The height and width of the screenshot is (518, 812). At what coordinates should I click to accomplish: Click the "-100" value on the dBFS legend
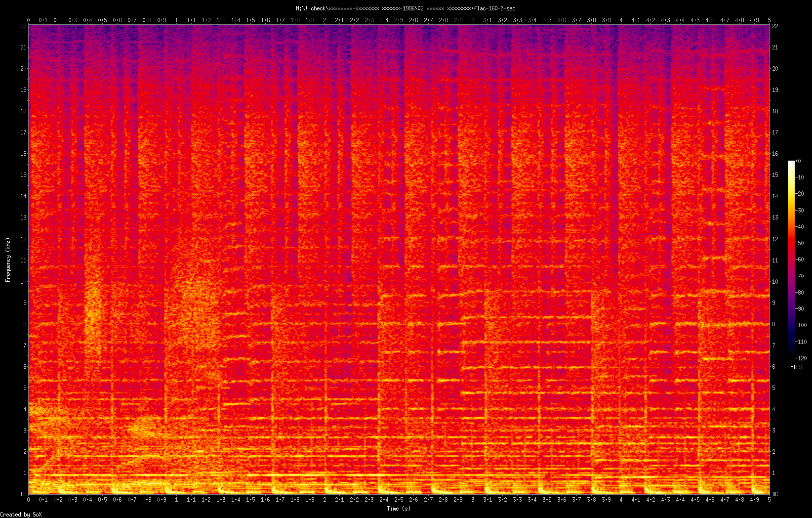(801, 325)
